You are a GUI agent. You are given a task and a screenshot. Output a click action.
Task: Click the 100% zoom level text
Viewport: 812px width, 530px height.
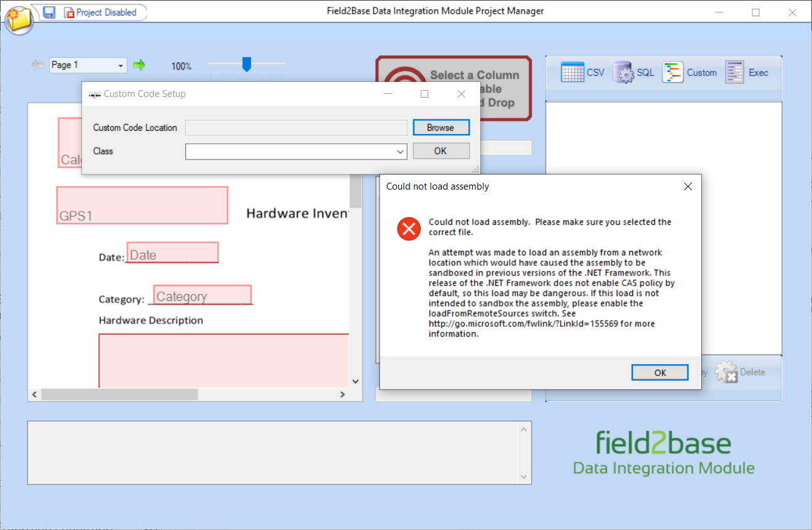(182, 66)
